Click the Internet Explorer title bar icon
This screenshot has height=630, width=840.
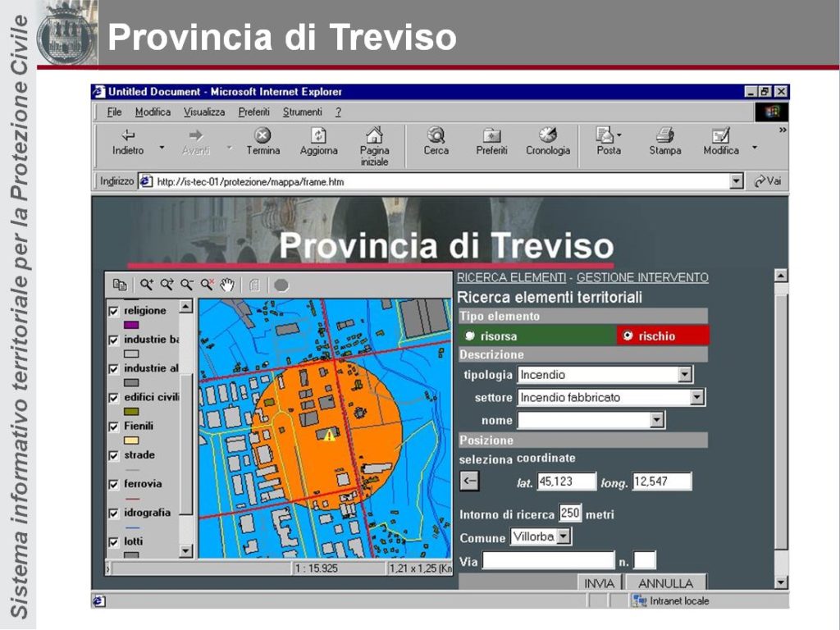99,92
